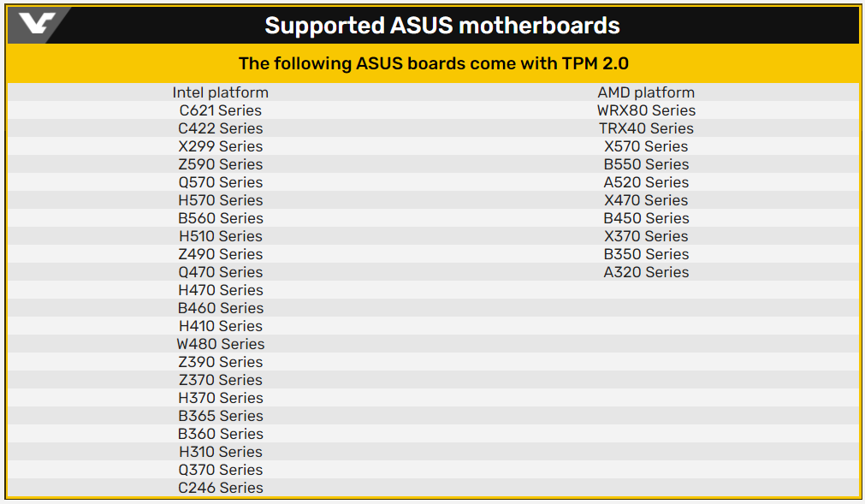Screen dimensions: 865x504
Task: Select the TPM 2.0 yellow banner text
Action: pos(434,63)
